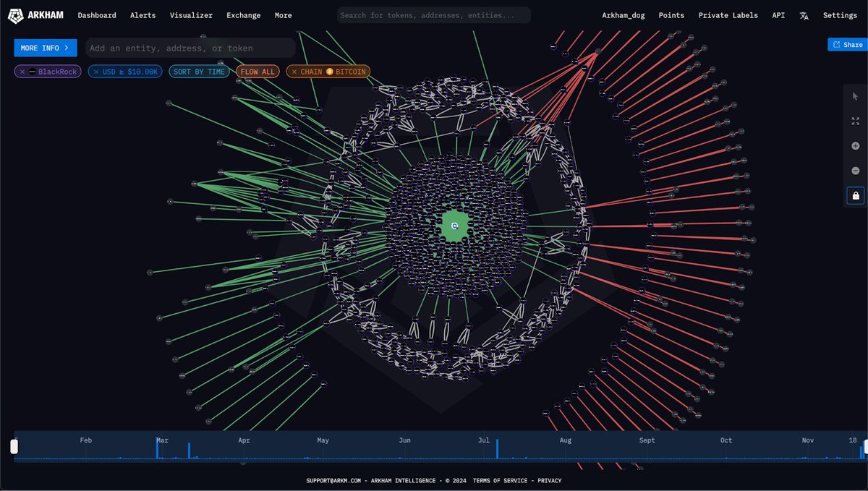
Task: Open the Points page
Action: click(x=671, y=15)
